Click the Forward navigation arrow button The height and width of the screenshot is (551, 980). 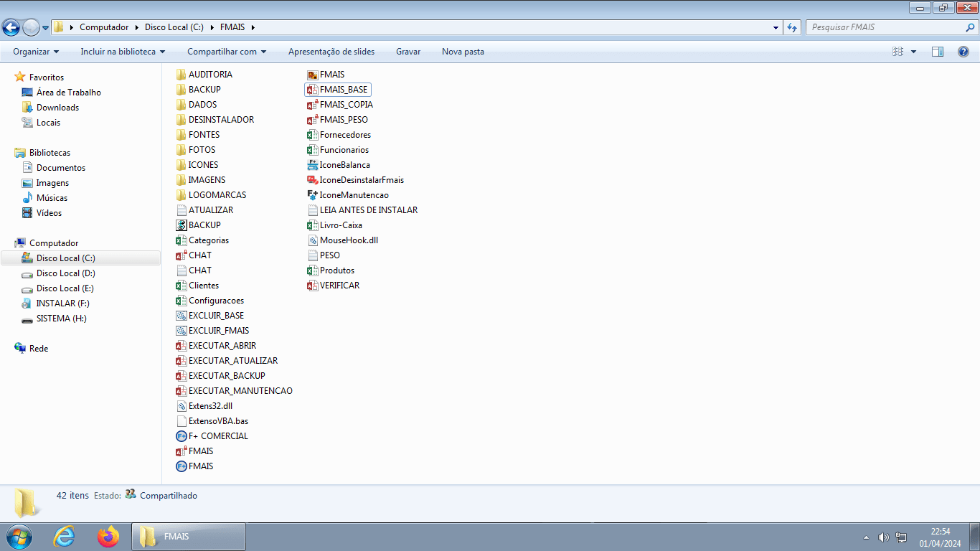click(31, 27)
